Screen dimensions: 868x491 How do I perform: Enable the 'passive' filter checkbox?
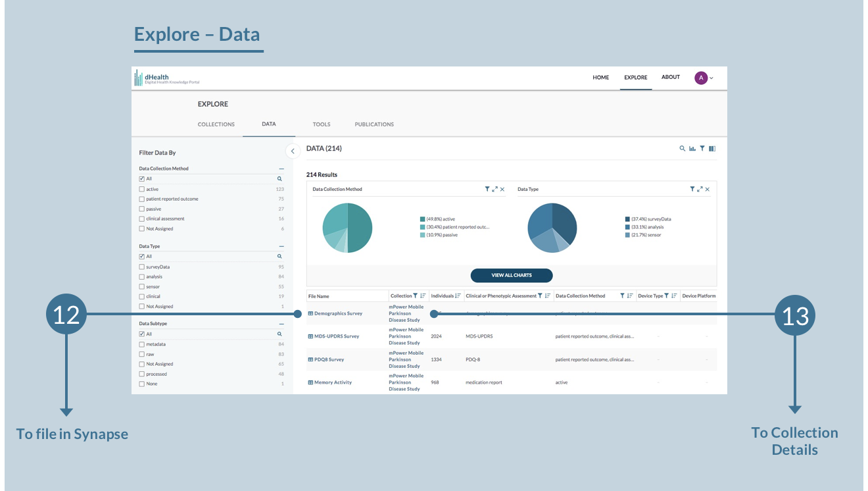pos(141,209)
